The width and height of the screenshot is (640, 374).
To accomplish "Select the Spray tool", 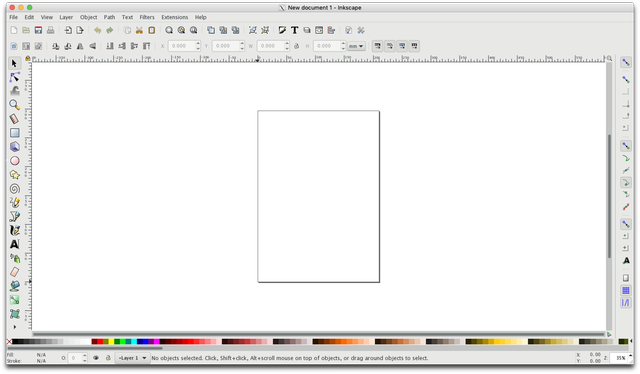I will 14,258.
